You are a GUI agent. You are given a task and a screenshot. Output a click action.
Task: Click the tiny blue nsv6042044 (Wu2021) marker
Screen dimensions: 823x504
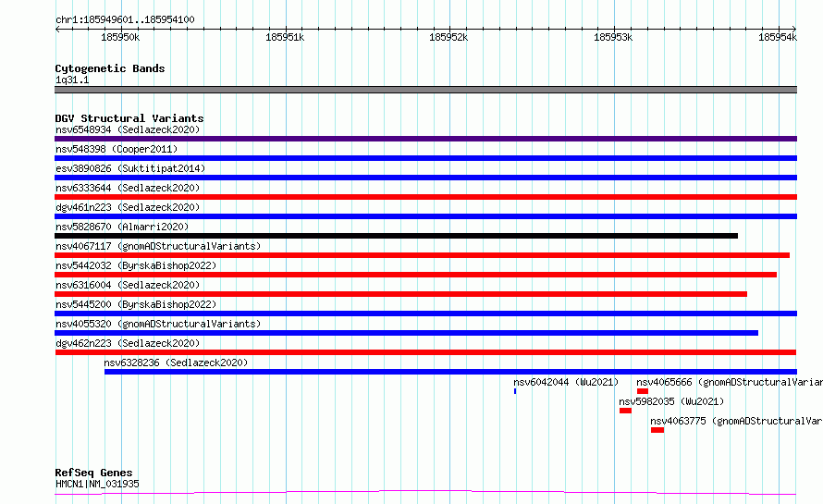515,391
